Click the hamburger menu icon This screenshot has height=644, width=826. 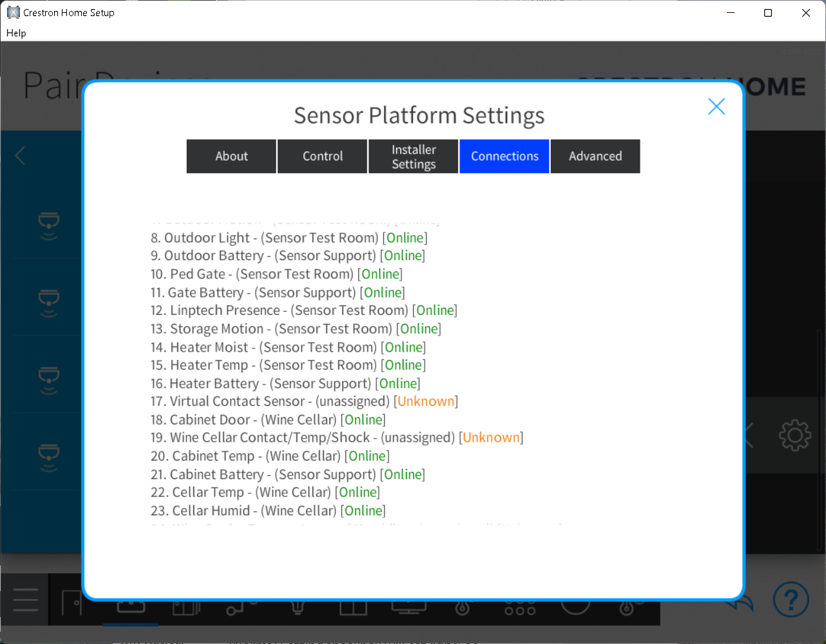coord(25,600)
